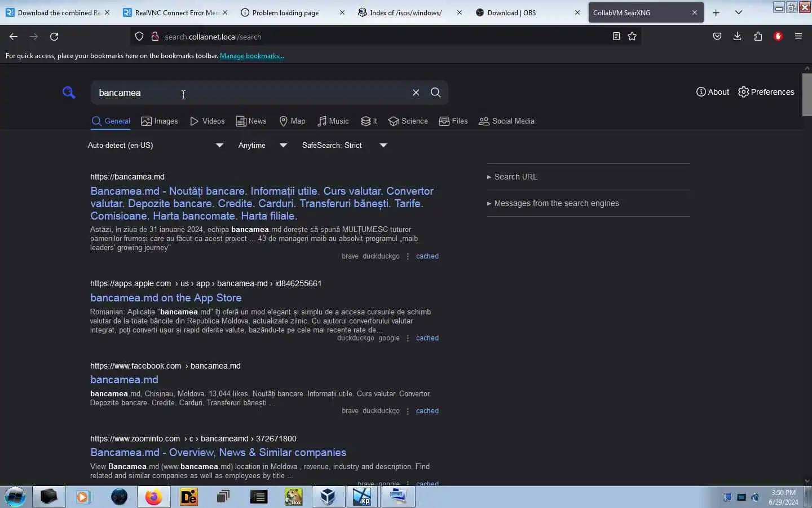Open cached link of App Store result

[x=427, y=338]
